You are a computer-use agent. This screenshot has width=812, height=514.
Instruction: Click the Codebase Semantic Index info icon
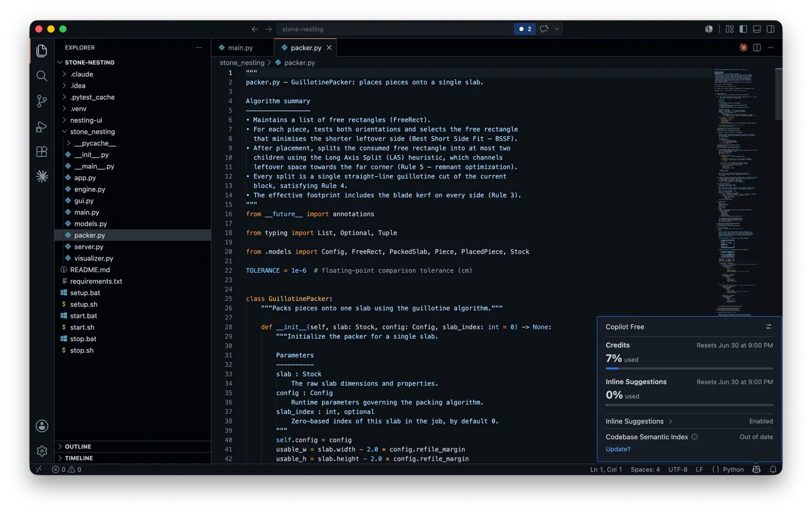695,437
